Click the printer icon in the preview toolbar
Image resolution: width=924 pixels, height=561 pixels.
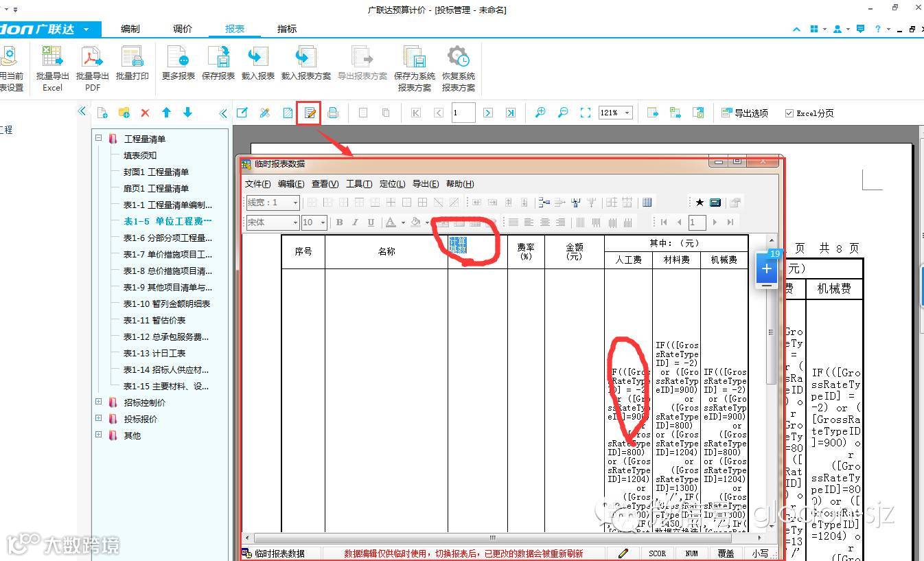[x=333, y=113]
